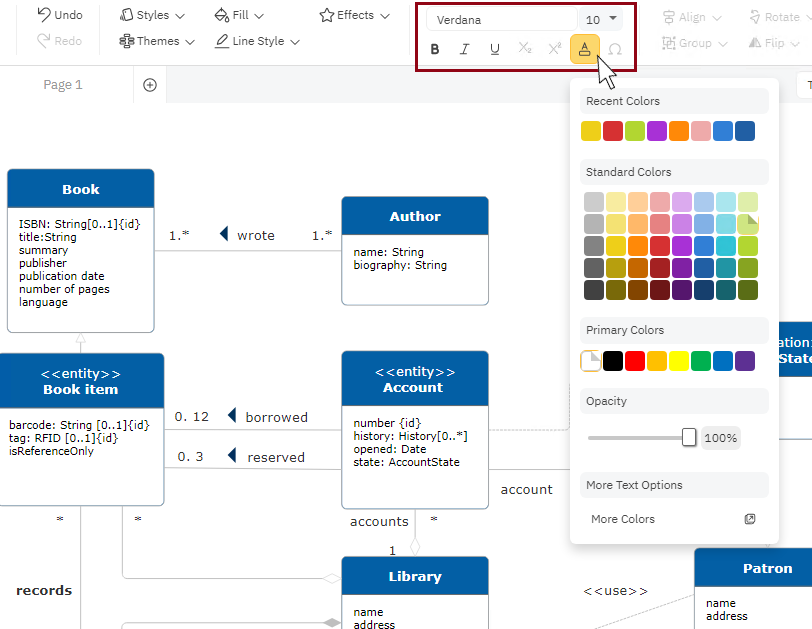This screenshot has height=629, width=812.
Task: Click the text color icon
Action: point(585,49)
